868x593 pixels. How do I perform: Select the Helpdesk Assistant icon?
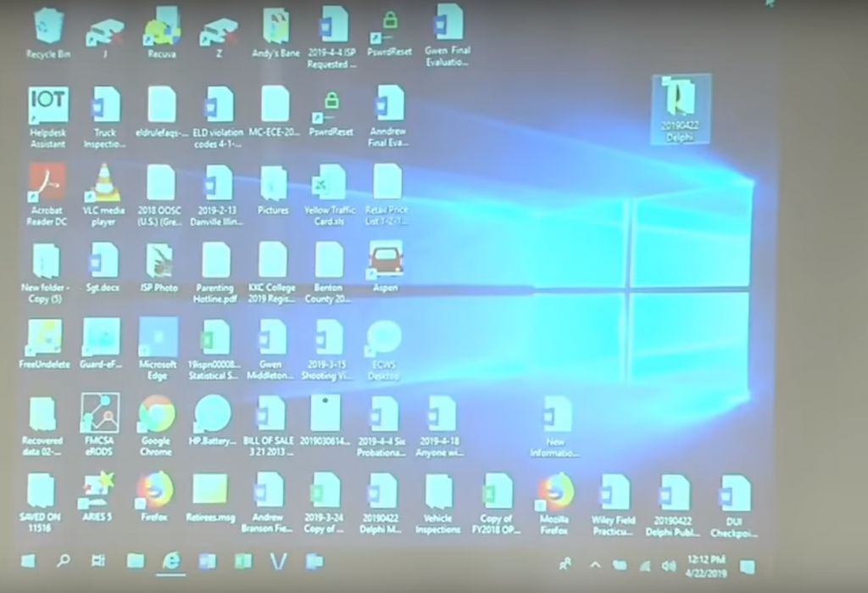click(47, 106)
